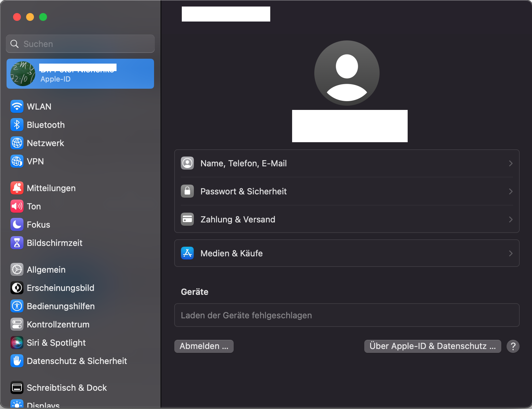
Task: Open Name, Telefon, E-Mail row
Action: click(347, 163)
